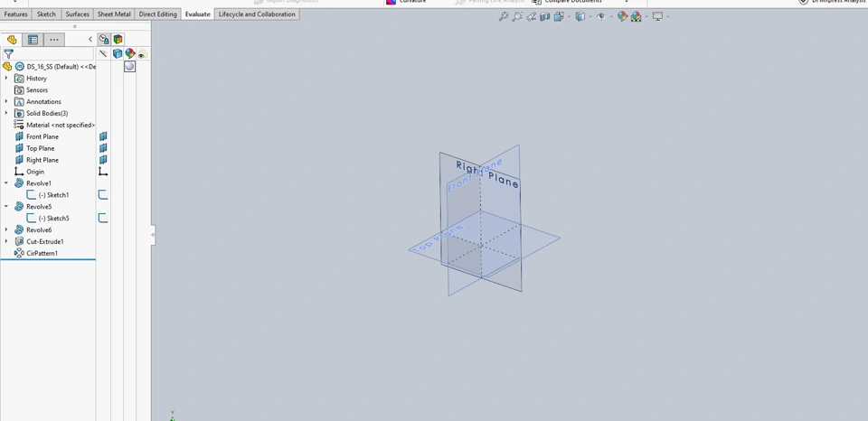Toggle Front Plane visibility in display pane
The height and width of the screenshot is (421, 868).
tap(103, 136)
